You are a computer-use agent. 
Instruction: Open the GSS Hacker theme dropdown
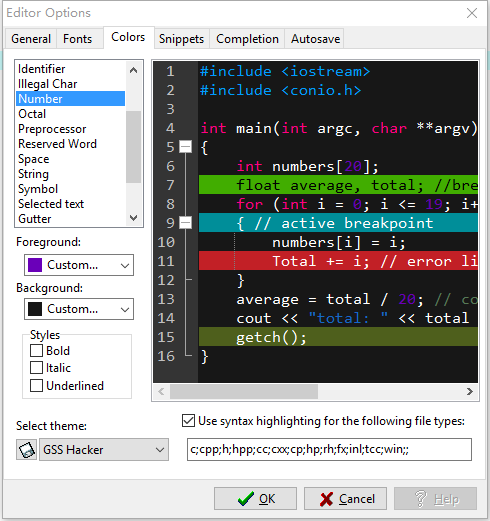click(x=104, y=450)
